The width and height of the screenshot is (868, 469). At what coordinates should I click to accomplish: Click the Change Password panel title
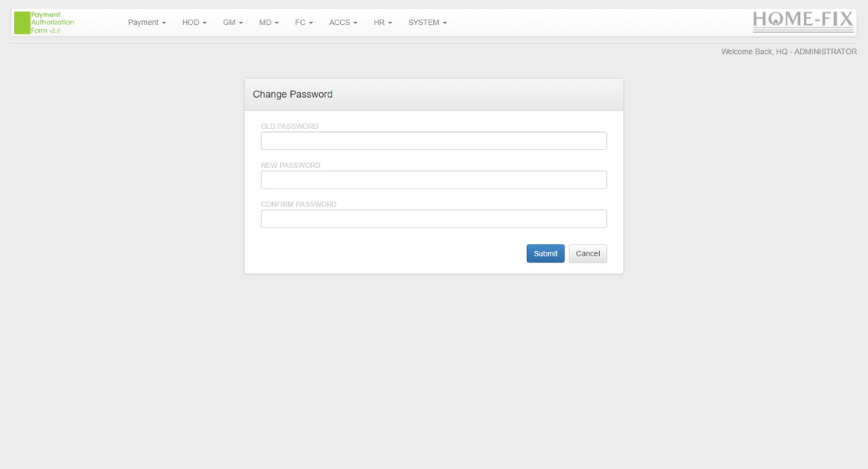292,94
